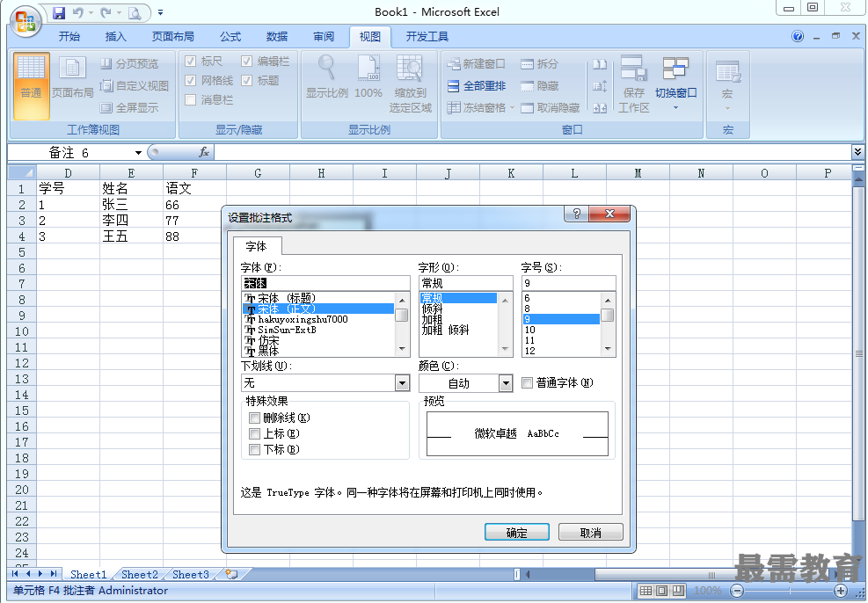The height and width of the screenshot is (603, 868).
Task: Select the Normal (普通) view icon
Action: (x=31, y=86)
